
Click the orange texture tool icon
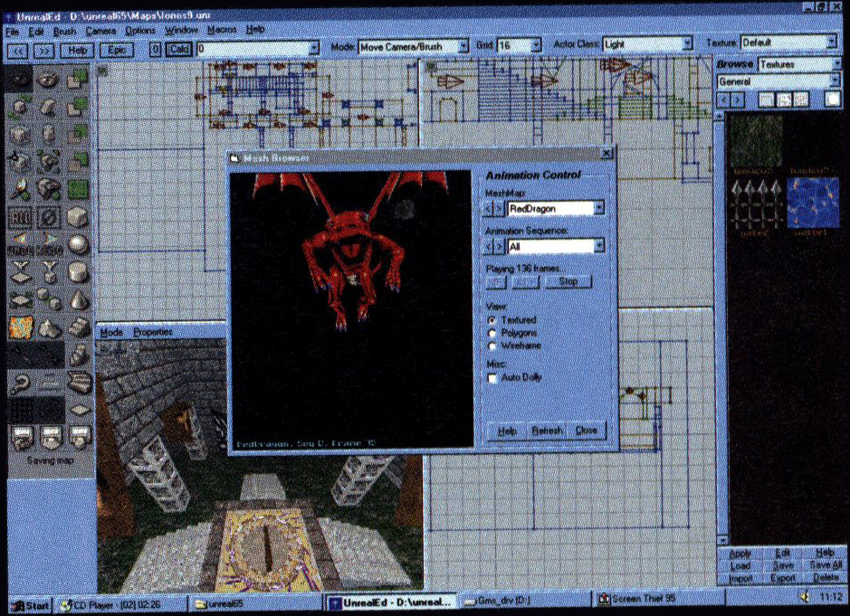point(21,327)
